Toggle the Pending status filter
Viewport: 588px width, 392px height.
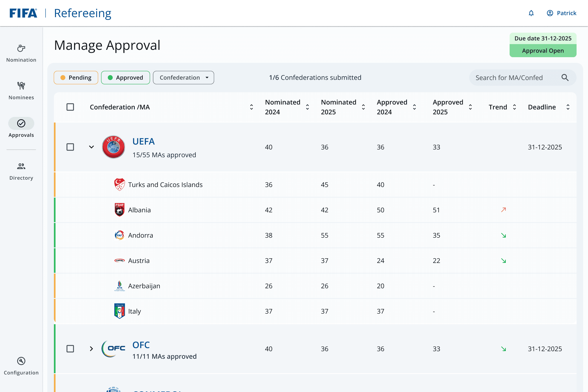point(76,78)
